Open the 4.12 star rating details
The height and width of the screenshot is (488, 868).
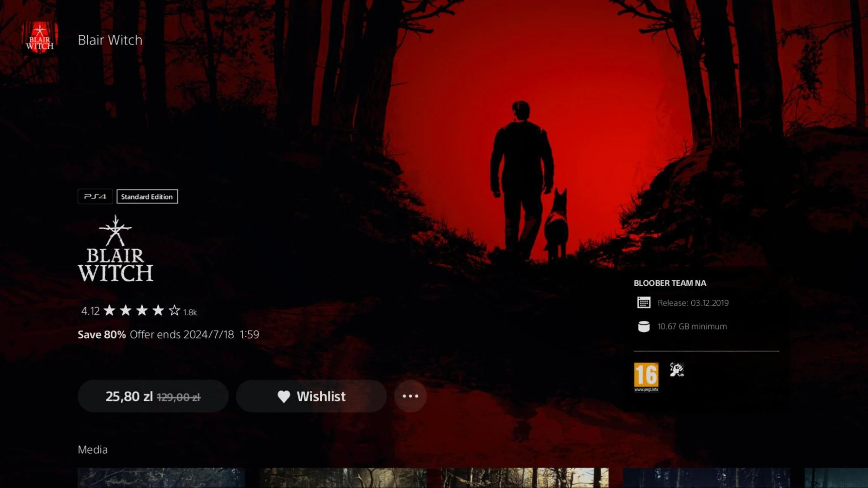pyautogui.click(x=139, y=311)
